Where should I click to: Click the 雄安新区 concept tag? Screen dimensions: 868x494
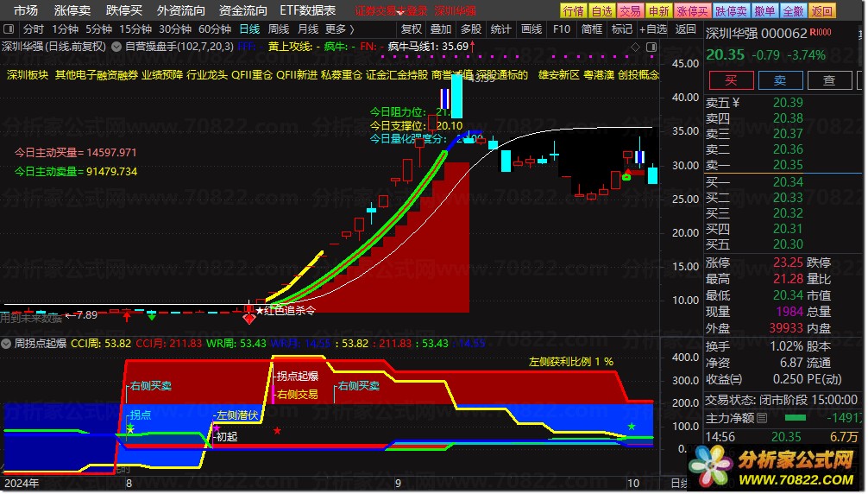pos(559,75)
